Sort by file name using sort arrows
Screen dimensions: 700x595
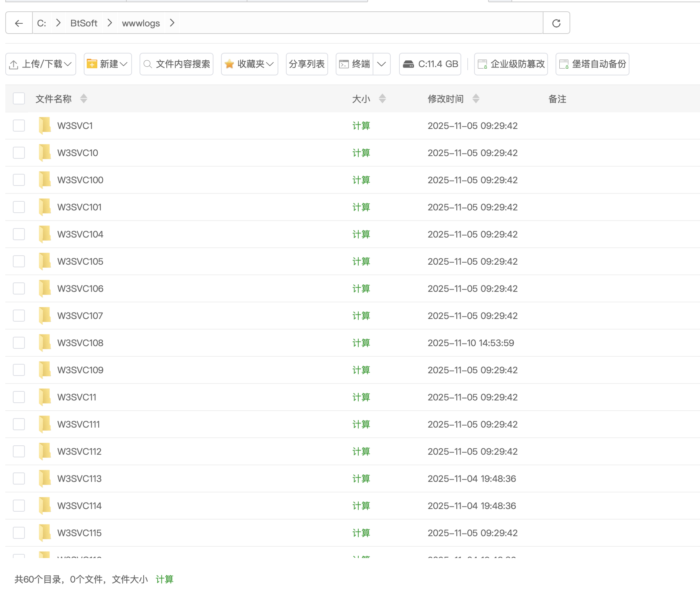click(84, 99)
